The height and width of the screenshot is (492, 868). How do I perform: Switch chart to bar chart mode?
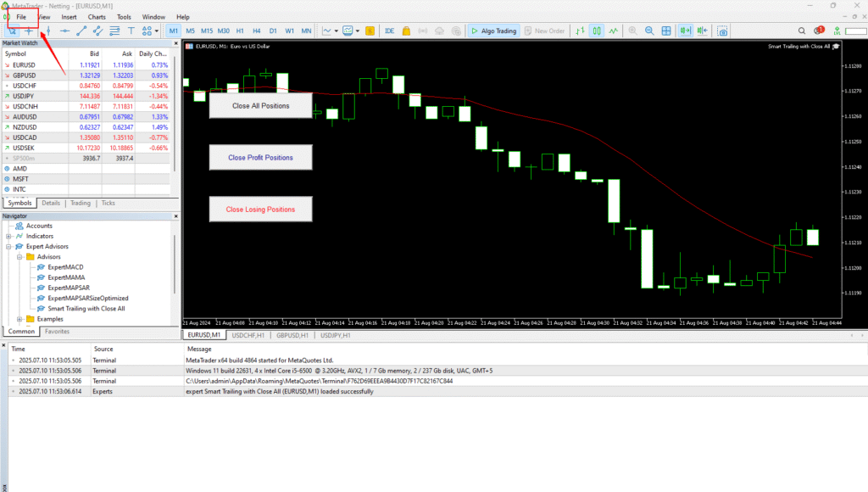pyautogui.click(x=580, y=31)
